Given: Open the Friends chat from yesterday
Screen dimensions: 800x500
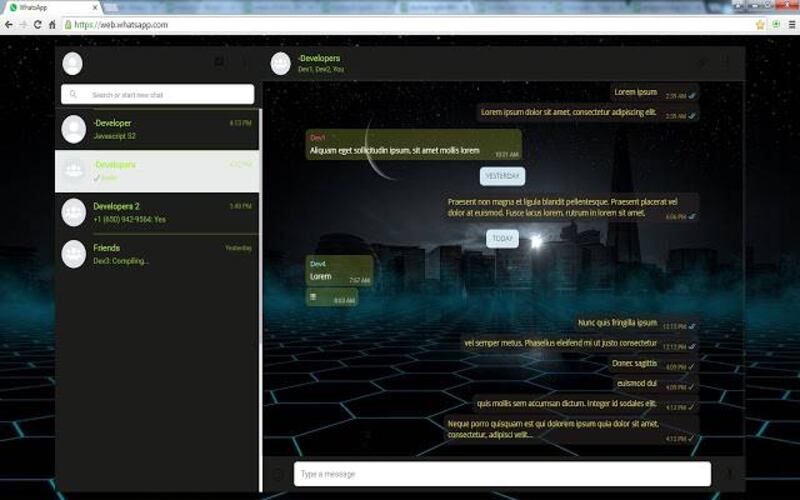Looking at the screenshot, I should [x=157, y=254].
